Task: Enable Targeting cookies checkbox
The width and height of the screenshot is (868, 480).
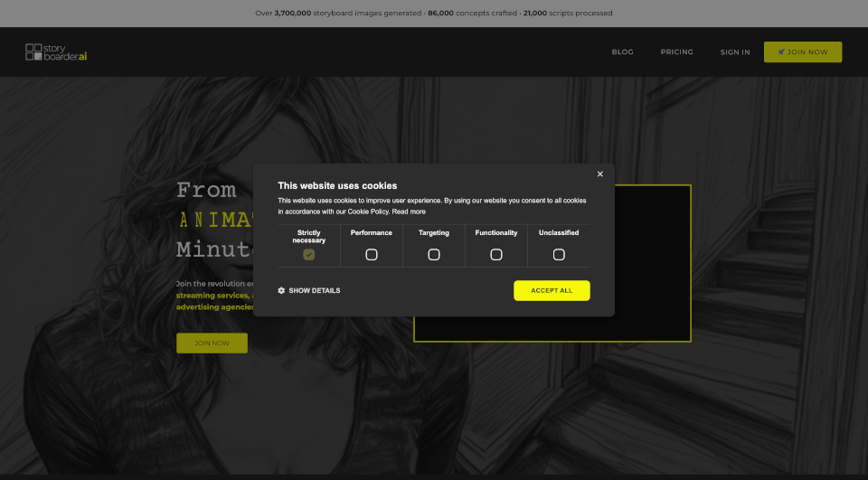Action: coord(434,255)
